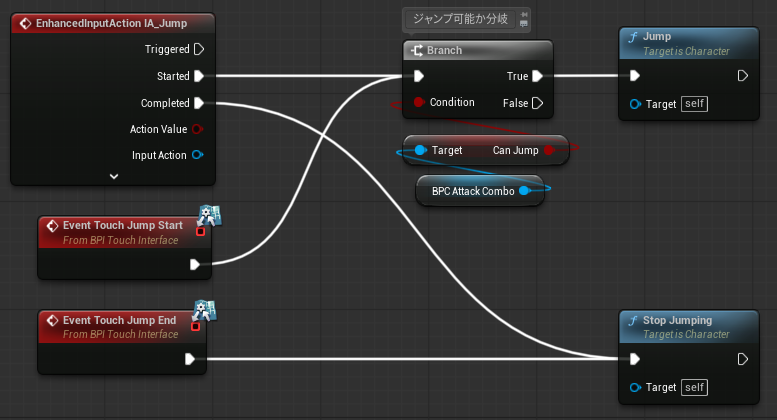The height and width of the screenshot is (420, 777).
Task: Click the Branch False output pin
Action: tap(538, 103)
